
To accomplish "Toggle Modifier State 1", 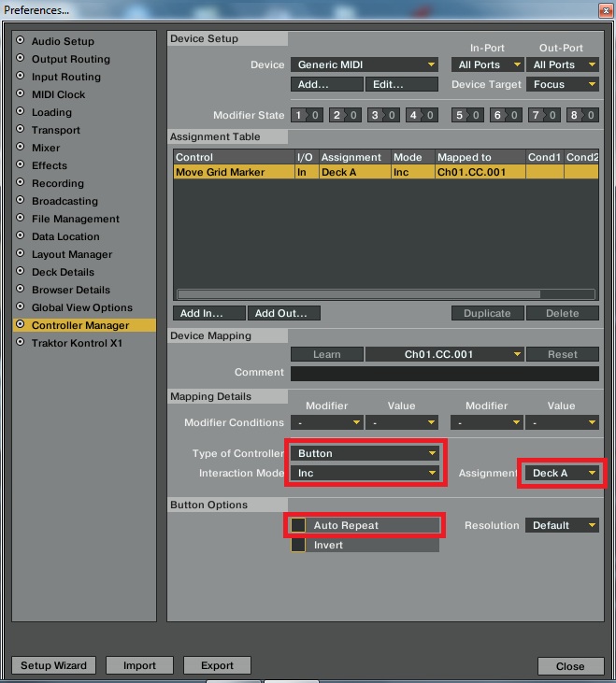I will 307,116.
